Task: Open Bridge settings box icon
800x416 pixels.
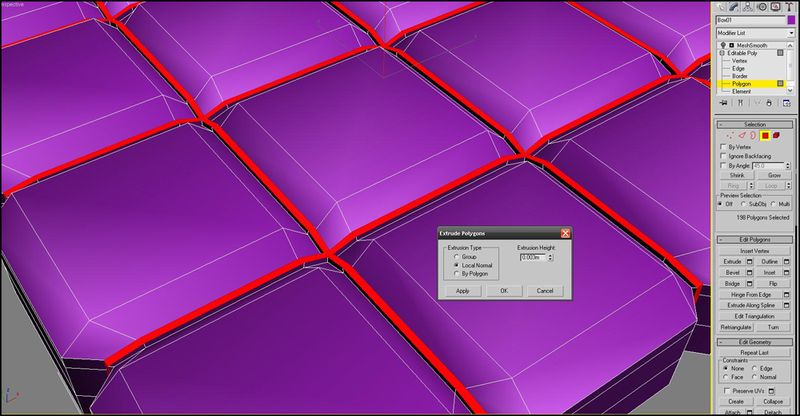Action: coord(749,284)
